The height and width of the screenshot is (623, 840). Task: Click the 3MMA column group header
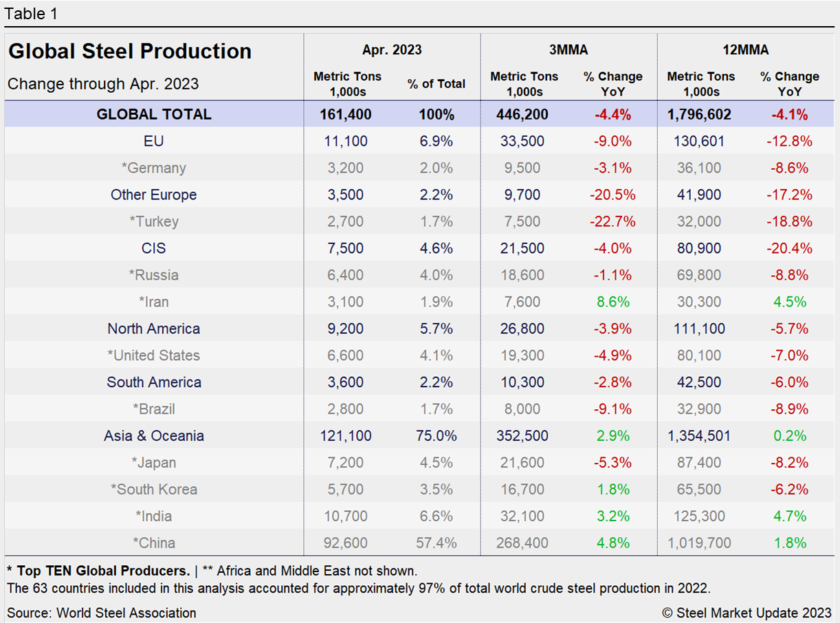coord(568,50)
